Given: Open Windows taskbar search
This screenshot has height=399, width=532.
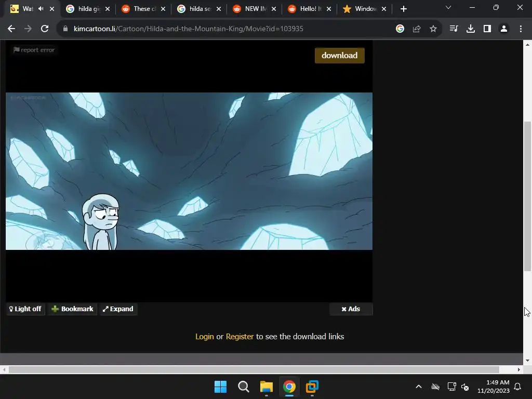Looking at the screenshot, I should [244, 387].
